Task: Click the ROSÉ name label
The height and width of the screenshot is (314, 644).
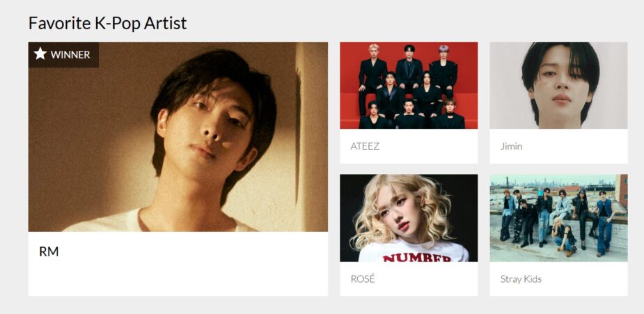Action: point(363,278)
